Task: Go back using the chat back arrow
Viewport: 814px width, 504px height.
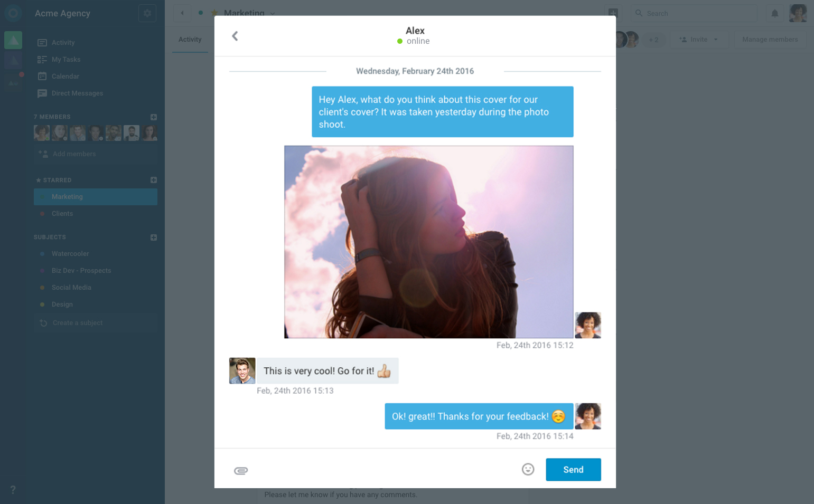Action: point(235,36)
